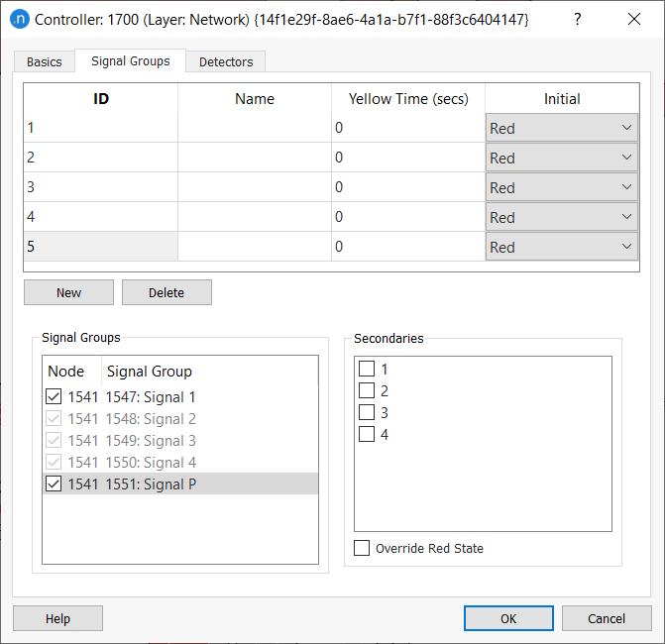Click the Help button

pyautogui.click(x=57, y=618)
